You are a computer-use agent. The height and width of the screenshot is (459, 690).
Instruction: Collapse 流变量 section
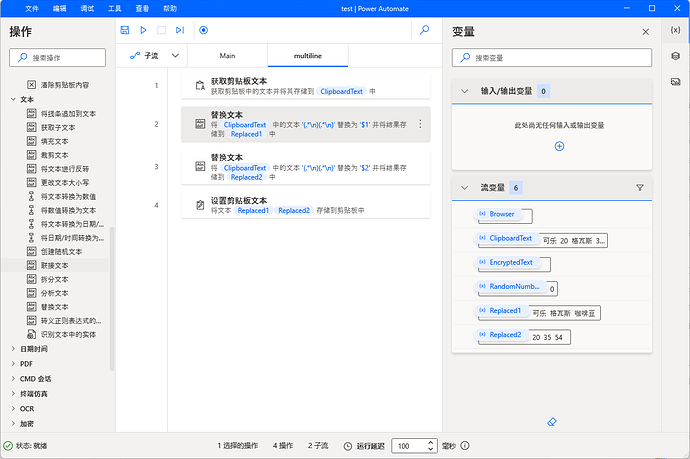click(x=464, y=188)
